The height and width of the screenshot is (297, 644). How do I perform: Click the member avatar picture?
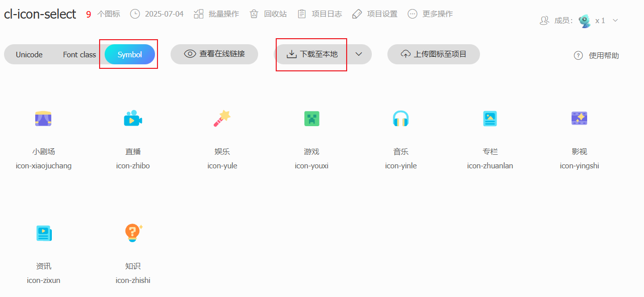point(584,21)
